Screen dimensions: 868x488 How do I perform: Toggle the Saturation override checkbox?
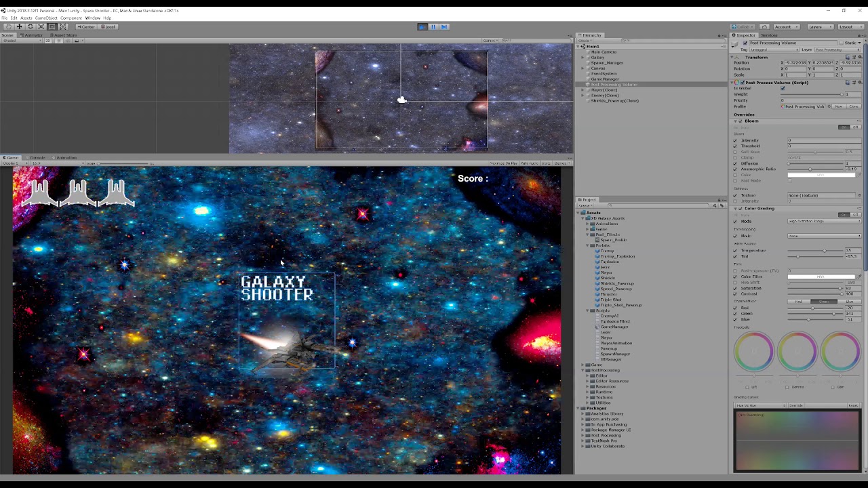[735, 288]
